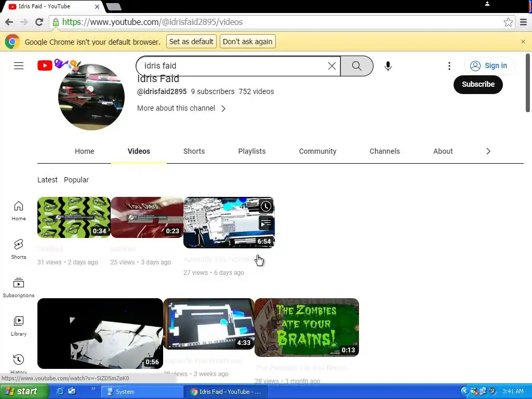Viewport: 532px width, 399px height.
Task: Dismiss the default browser notification bar
Action: pos(523,42)
